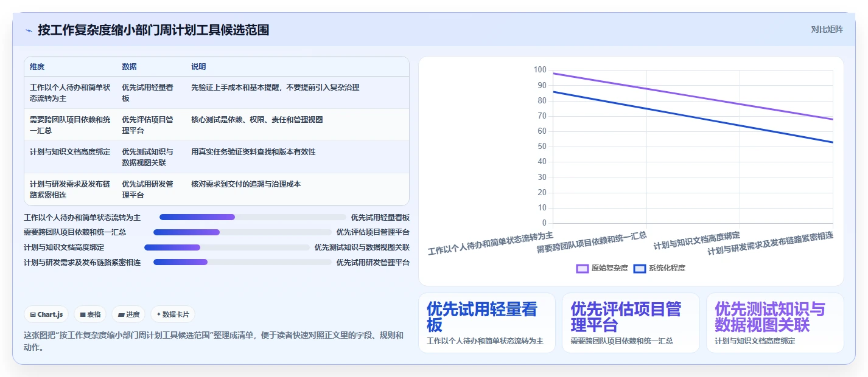Click progress result label 优先试用研发管理平台
868x377 pixels.
[373, 262]
